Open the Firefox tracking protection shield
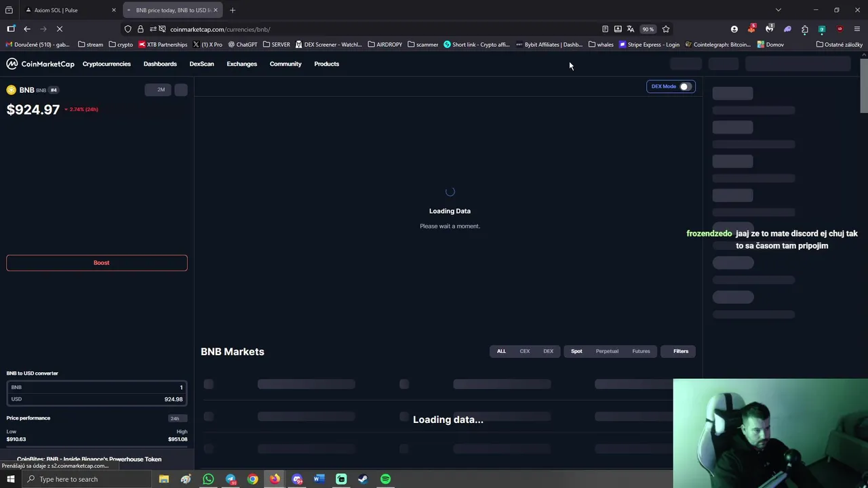868x488 pixels. click(127, 29)
